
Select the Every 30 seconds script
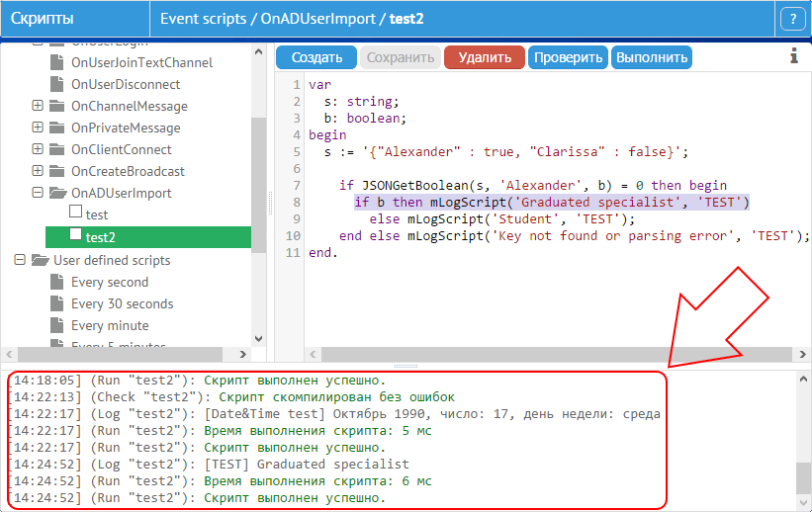122,303
